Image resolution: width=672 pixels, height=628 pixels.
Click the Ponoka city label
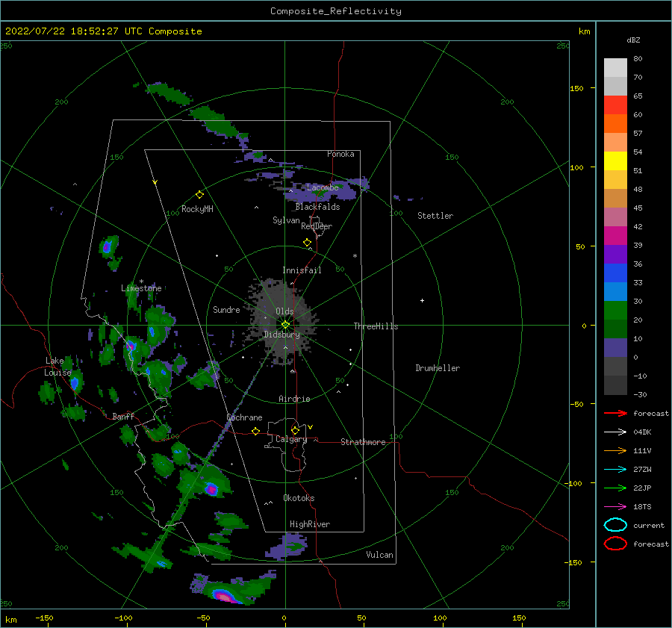[340, 154]
